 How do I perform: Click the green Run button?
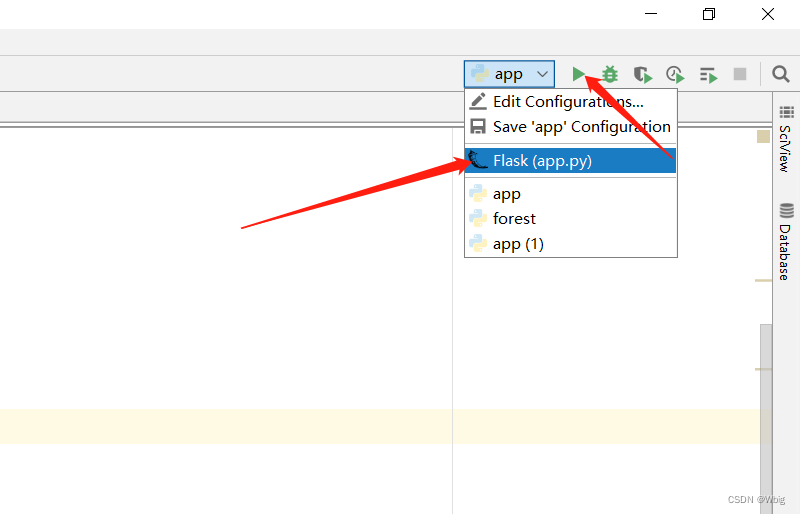coord(578,74)
